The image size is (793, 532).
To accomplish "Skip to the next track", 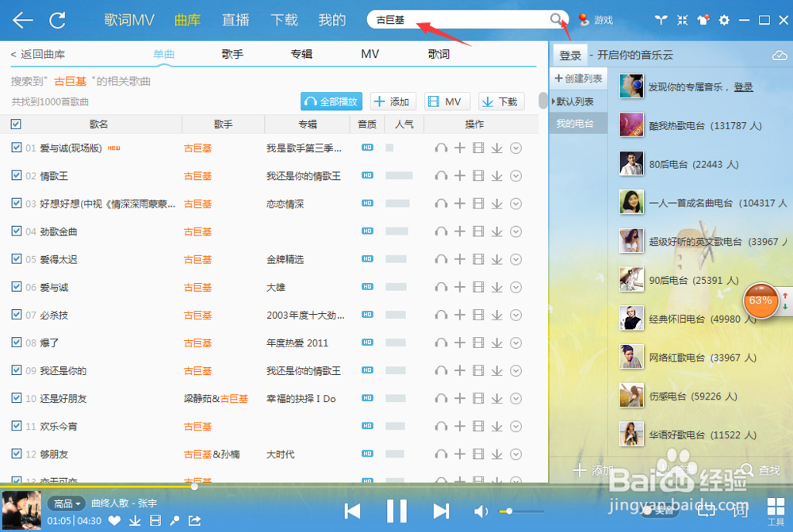I will [441, 511].
